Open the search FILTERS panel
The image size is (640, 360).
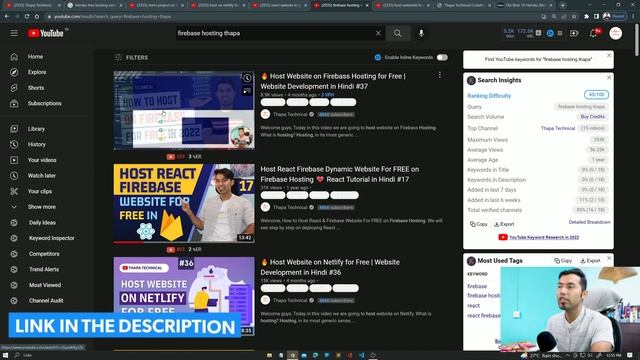pos(131,58)
